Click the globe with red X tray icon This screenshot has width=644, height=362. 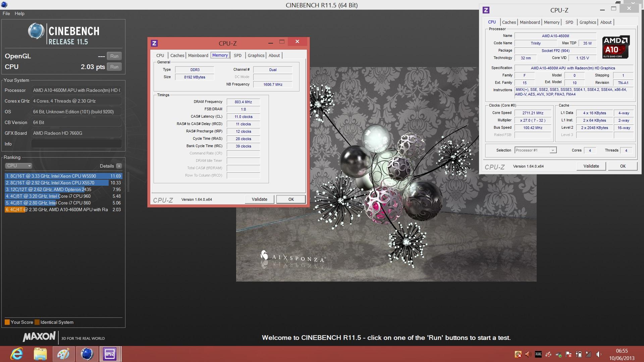click(518, 354)
